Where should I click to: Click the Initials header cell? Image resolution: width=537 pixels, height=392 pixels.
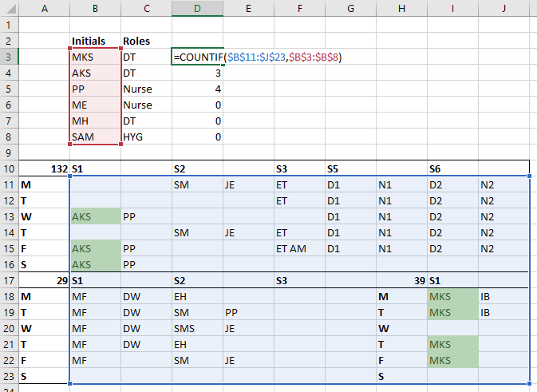[x=95, y=42]
